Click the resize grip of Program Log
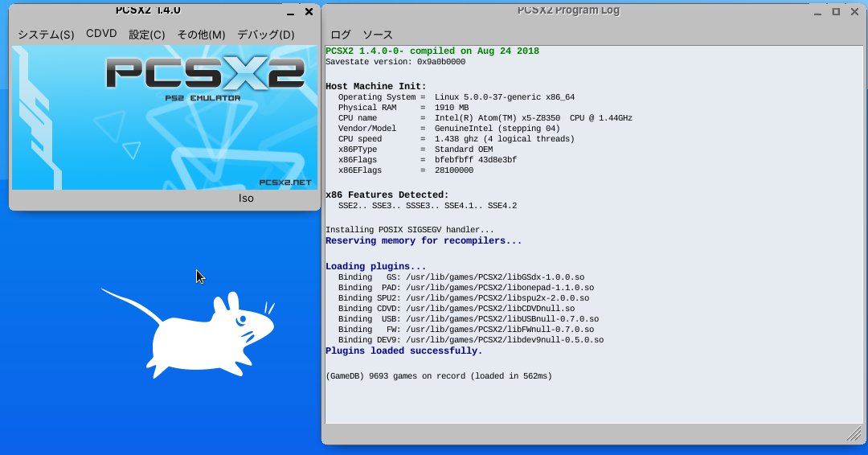The width and height of the screenshot is (868, 455). coord(854,434)
